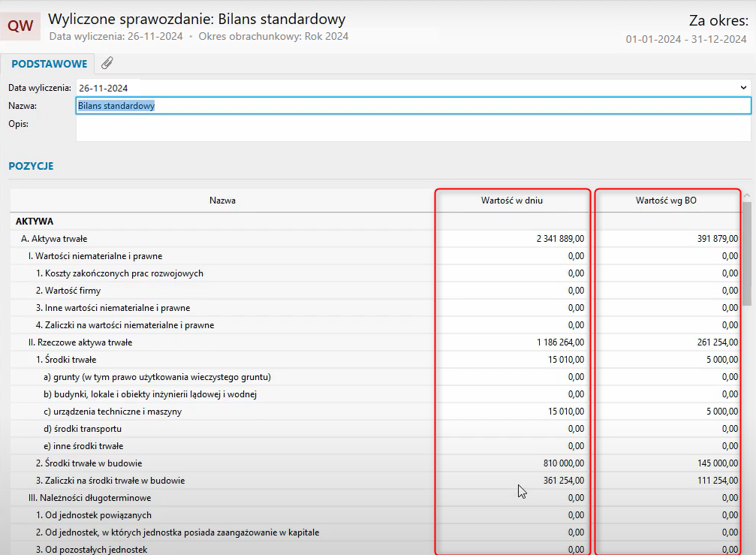Image resolution: width=756 pixels, height=555 pixels.
Task: Select the 1. Środki trwałe row
Action: click(x=375, y=360)
